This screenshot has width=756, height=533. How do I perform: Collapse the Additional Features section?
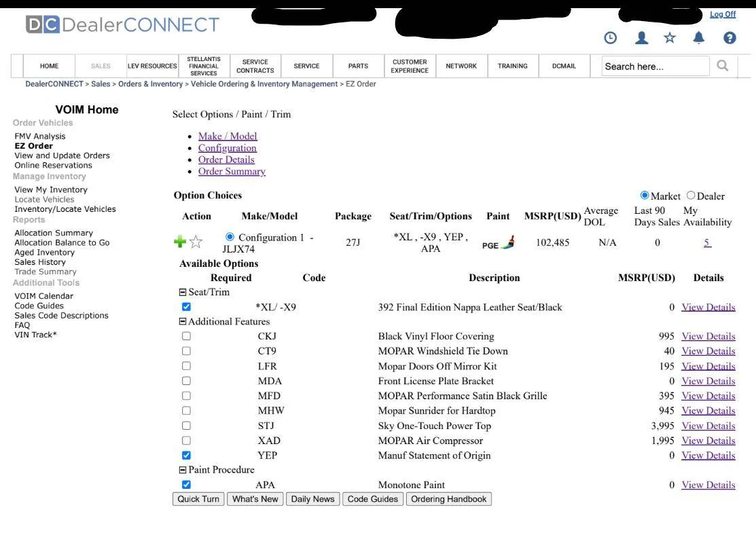(x=183, y=321)
